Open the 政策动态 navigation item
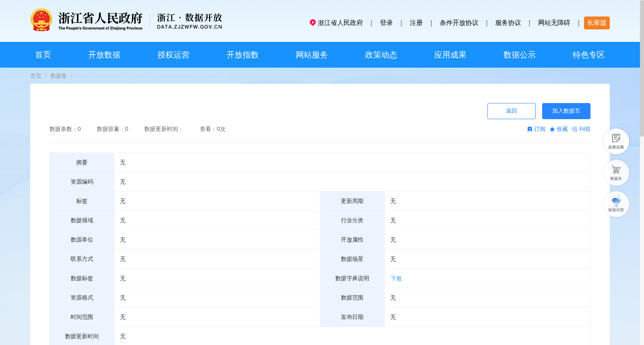This screenshot has width=644, height=345. pos(381,55)
